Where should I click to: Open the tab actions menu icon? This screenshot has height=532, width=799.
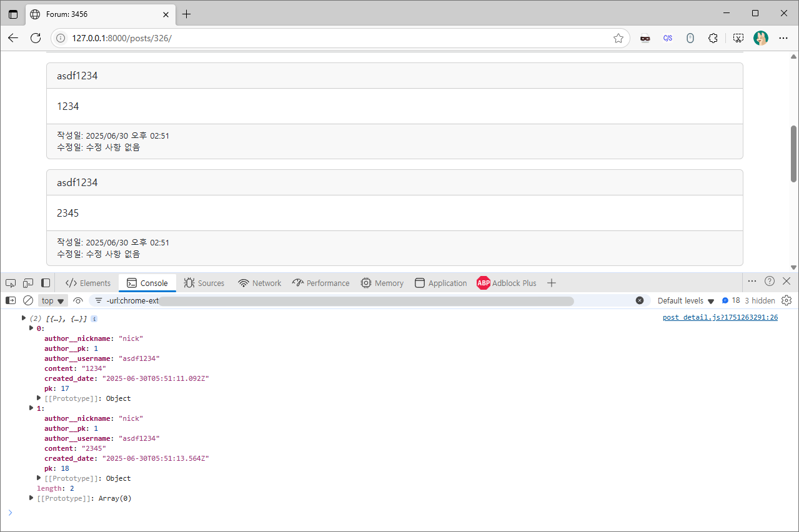[x=13, y=14]
